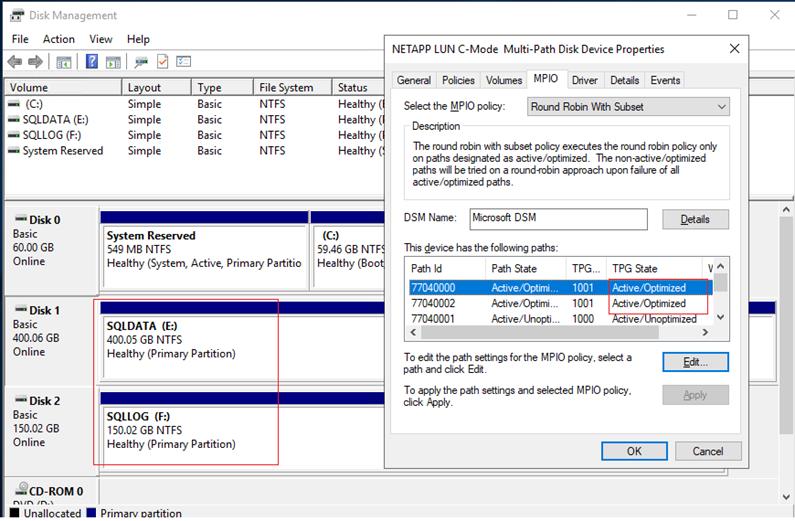The width and height of the screenshot is (795, 521).
Task: Select the SQLLOG (F:) partition block
Action: [x=243, y=430]
